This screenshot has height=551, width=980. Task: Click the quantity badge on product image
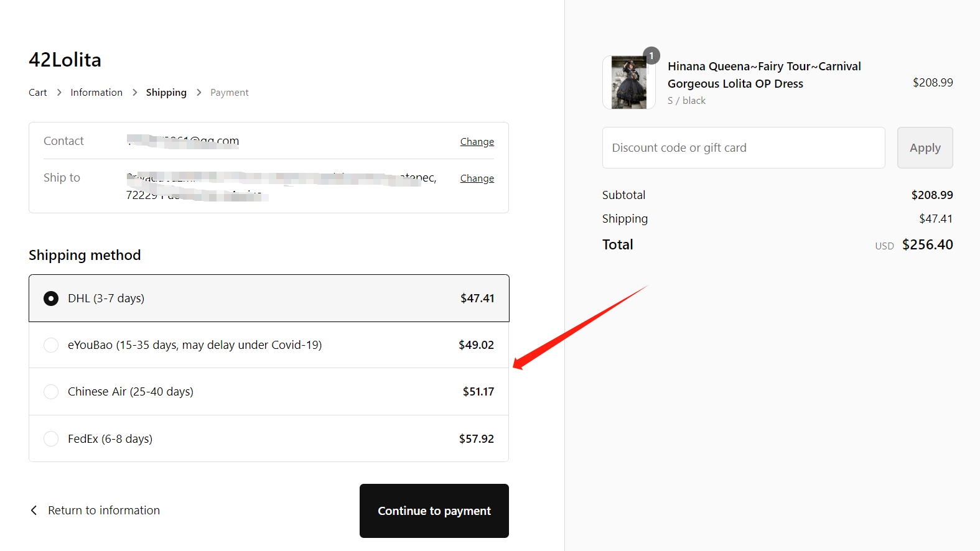pyautogui.click(x=651, y=56)
